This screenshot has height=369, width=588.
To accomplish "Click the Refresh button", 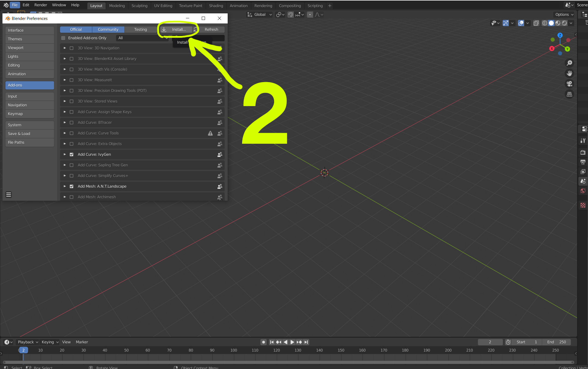I will 211,29.
